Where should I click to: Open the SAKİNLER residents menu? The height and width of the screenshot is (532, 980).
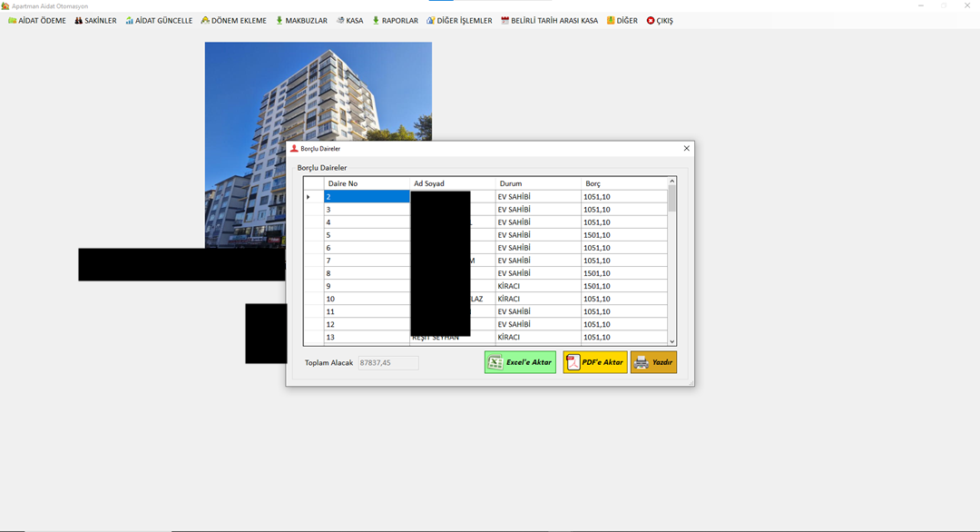95,21
